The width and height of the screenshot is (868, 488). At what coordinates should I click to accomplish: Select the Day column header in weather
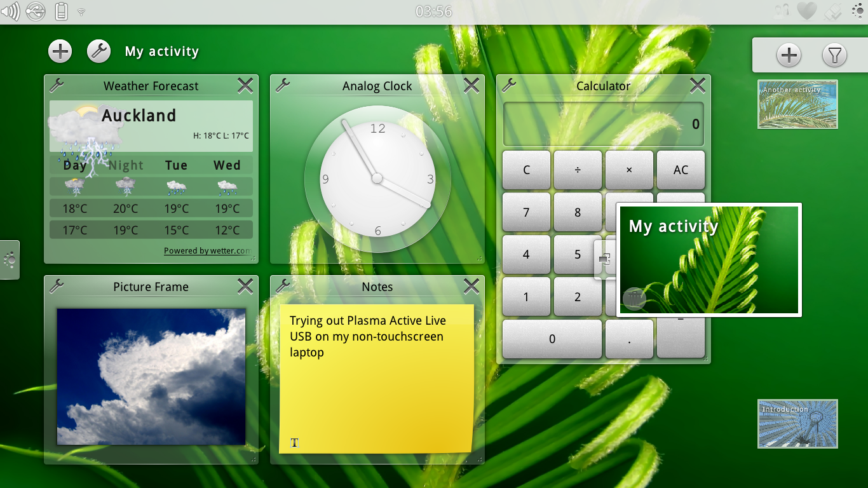click(75, 165)
